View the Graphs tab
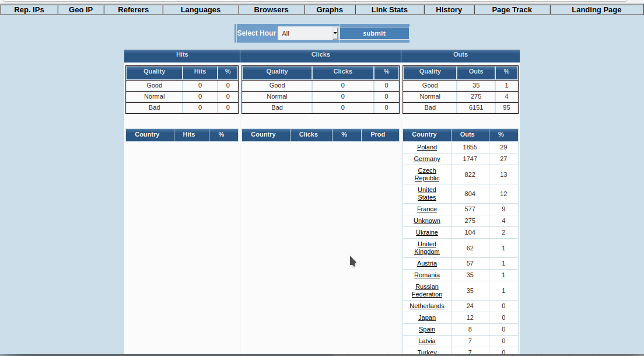This screenshot has height=356, width=644. pyautogui.click(x=330, y=9)
